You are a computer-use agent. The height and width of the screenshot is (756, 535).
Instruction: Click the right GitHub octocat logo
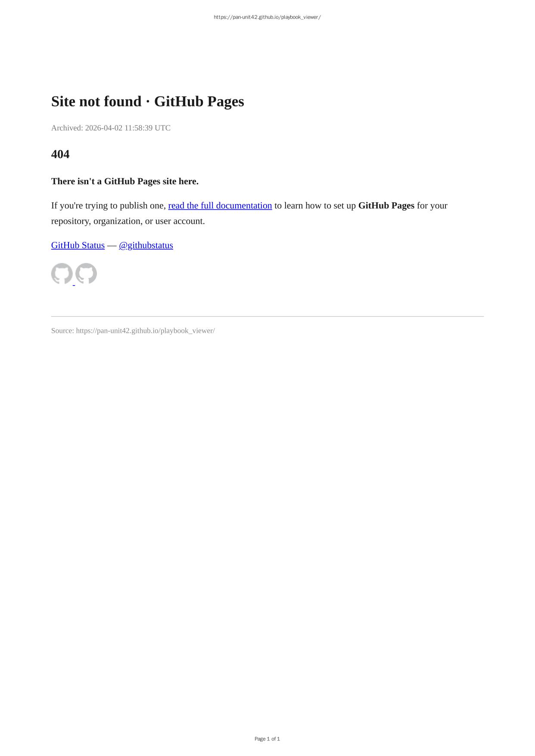[x=86, y=274]
